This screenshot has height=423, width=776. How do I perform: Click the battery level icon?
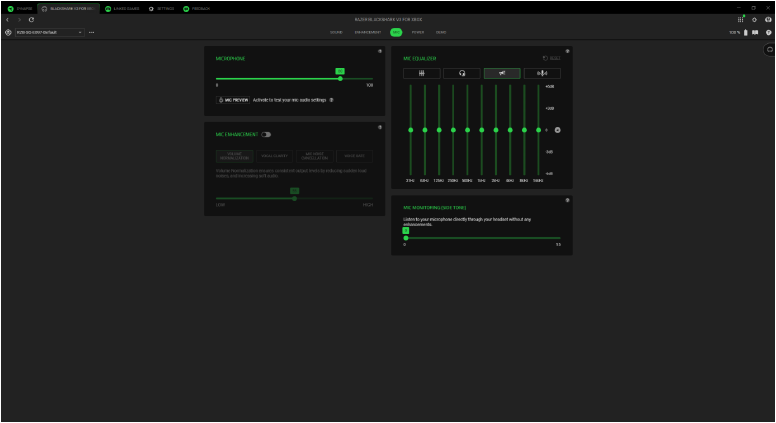(x=746, y=32)
